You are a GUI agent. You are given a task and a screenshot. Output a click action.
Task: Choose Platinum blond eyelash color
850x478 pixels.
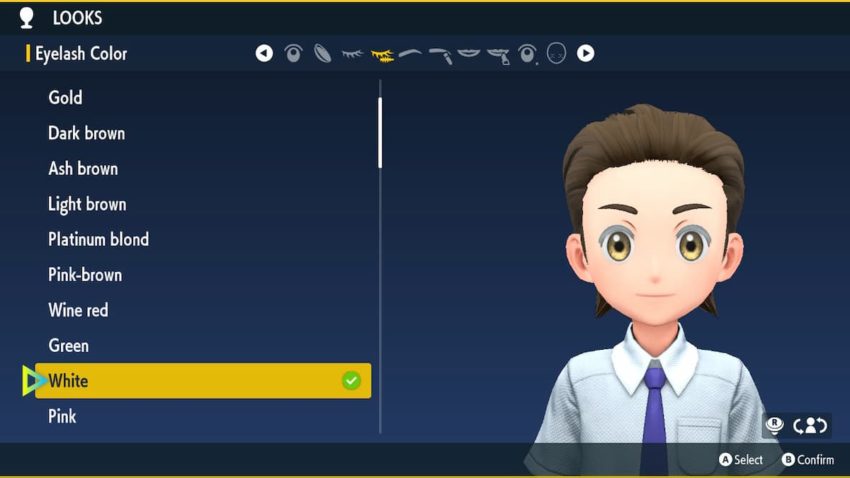[x=203, y=240]
